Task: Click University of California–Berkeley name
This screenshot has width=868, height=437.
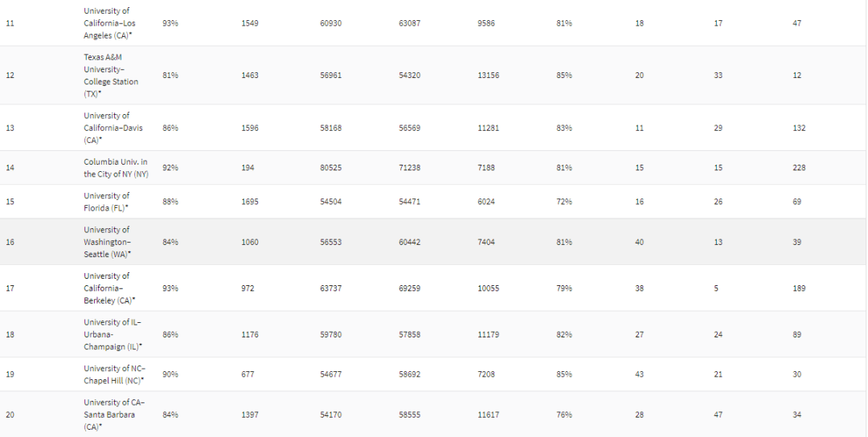Action: click(x=109, y=288)
